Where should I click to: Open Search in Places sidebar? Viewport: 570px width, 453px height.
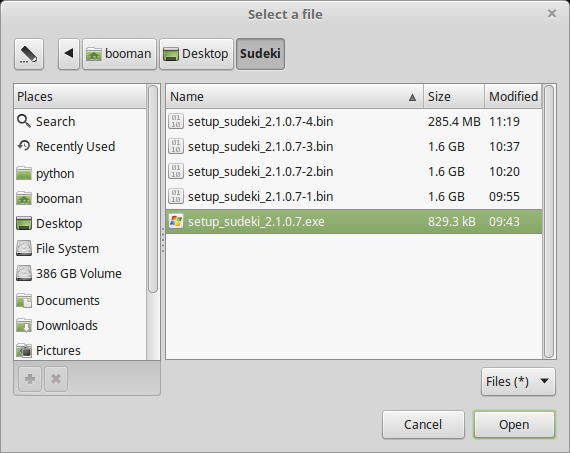click(80, 121)
